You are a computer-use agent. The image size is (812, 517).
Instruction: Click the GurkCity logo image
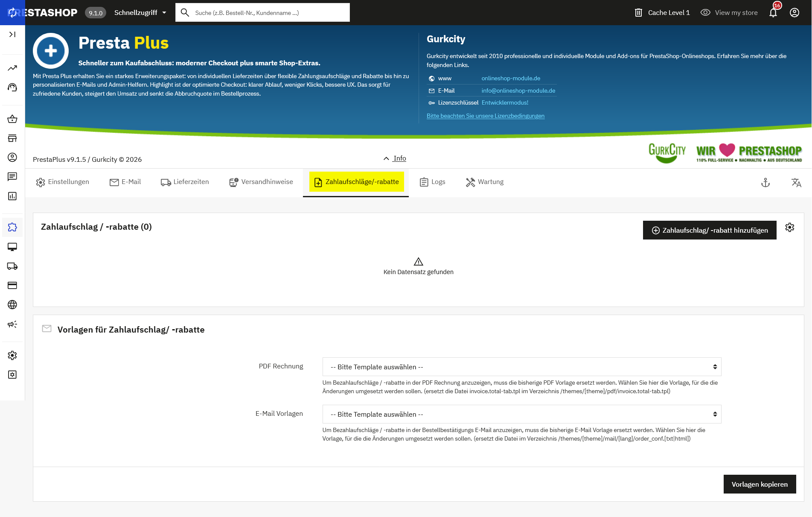click(x=667, y=153)
